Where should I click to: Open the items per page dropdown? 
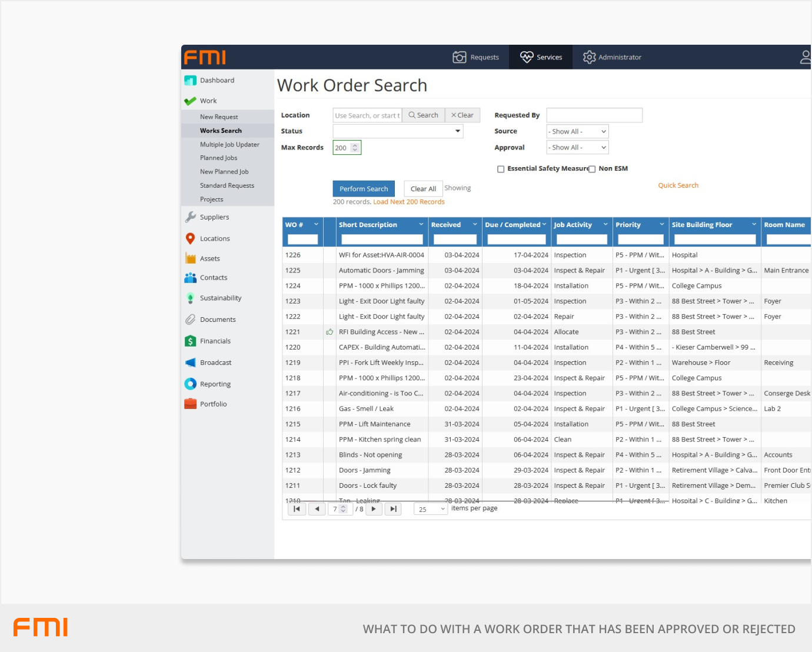(431, 509)
